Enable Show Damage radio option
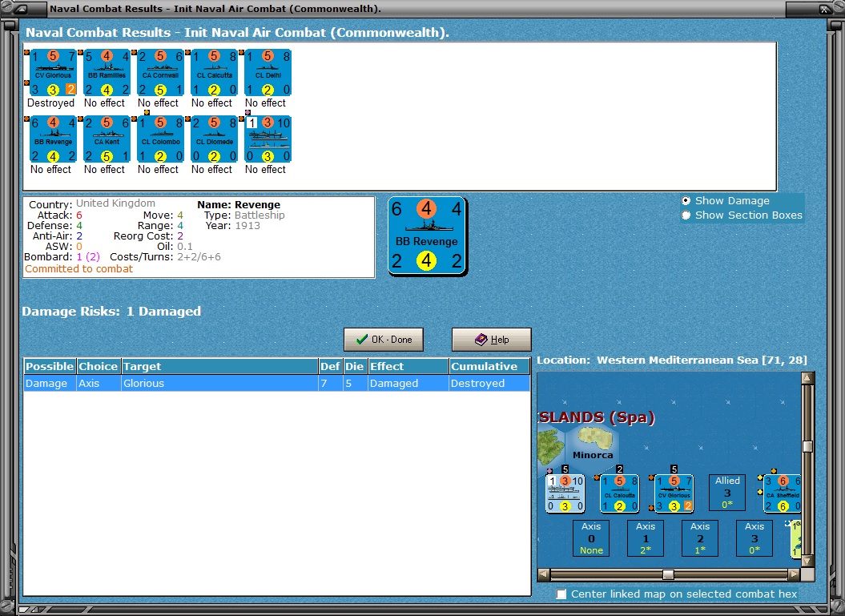The image size is (845, 616). click(686, 200)
